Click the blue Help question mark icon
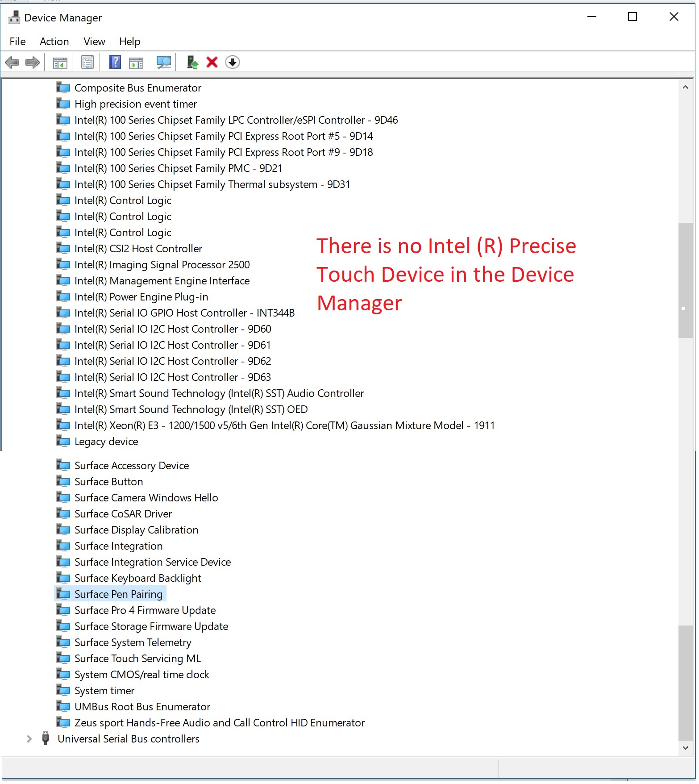The height and width of the screenshot is (784, 699). (x=115, y=62)
